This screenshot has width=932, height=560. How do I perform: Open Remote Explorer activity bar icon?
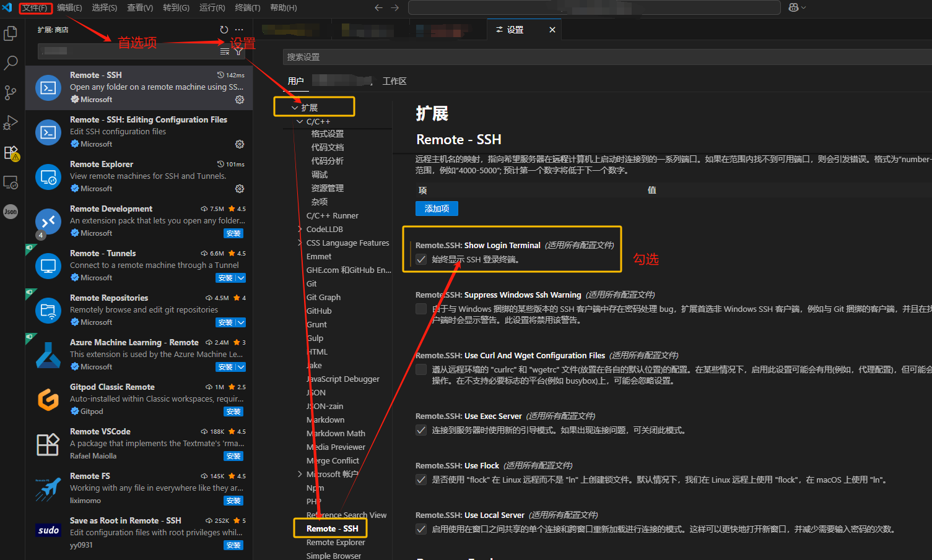pyautogui.click(x=11, y=182)
